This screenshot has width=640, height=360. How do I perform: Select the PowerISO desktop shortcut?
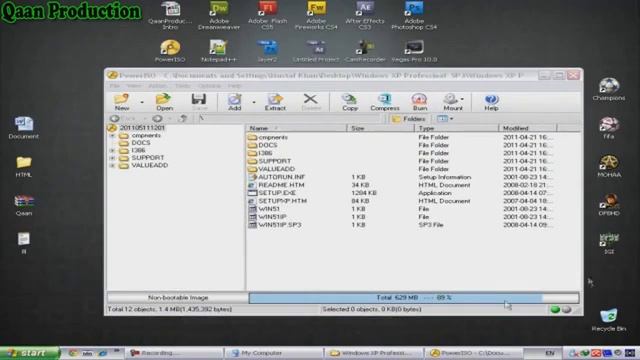click(x=170, y=51)
